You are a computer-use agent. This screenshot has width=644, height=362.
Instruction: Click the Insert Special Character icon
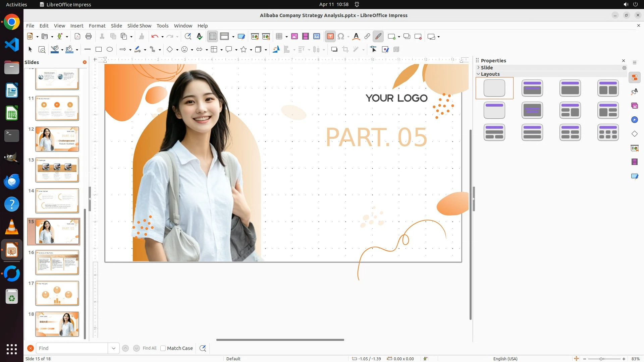tap(341, 37)
